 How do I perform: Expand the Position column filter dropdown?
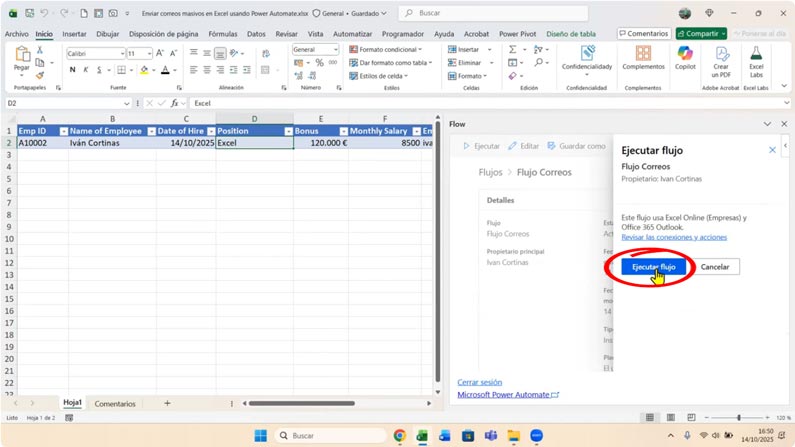(x=288, y=131)
